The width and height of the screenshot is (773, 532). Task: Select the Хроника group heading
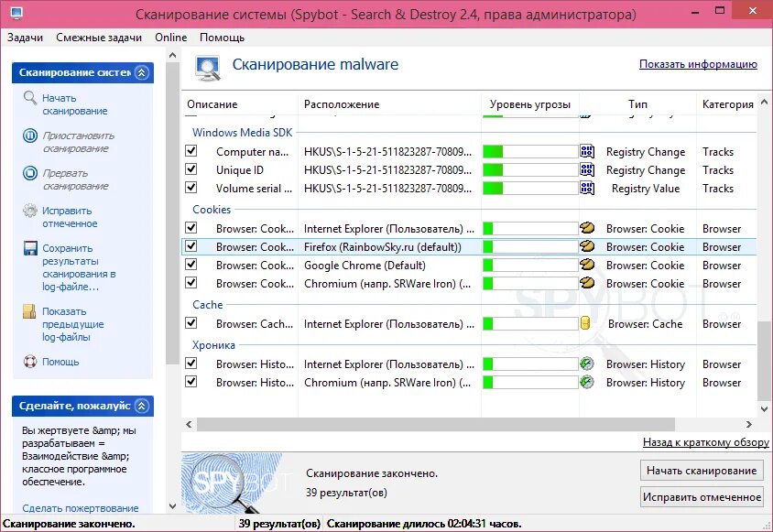pos(213,344)
